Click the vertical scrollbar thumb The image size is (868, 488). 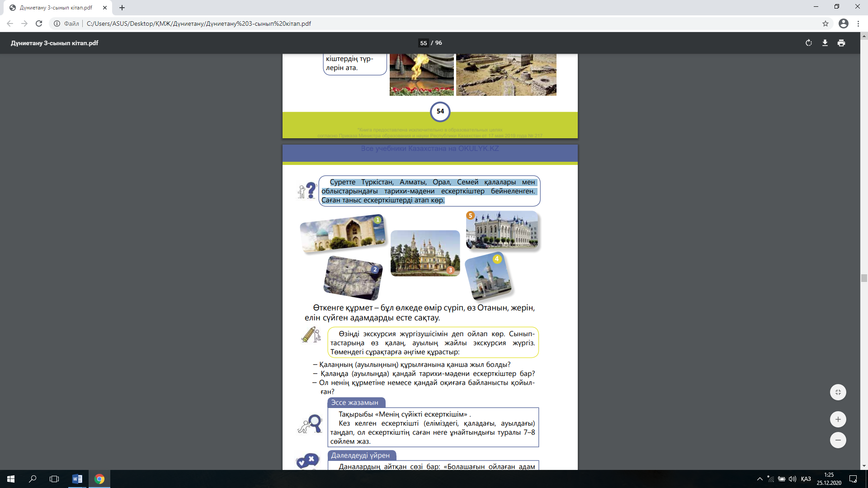click(x=864, y=278)
